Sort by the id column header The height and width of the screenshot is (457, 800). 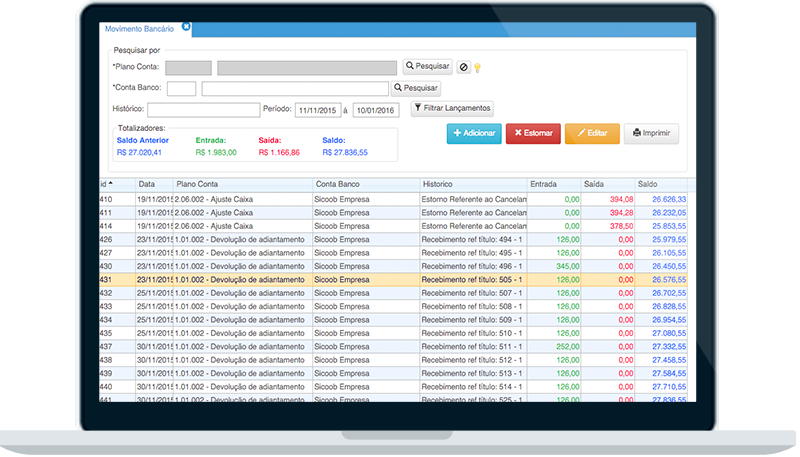(x=117, y=184)
